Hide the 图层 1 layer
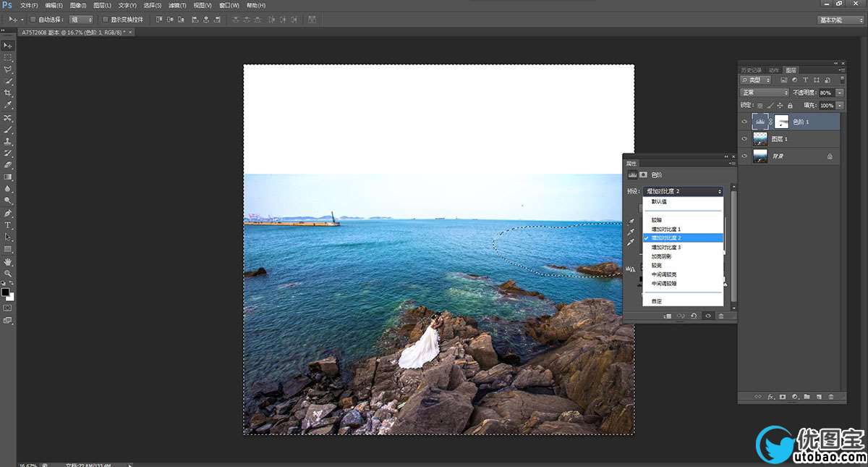Image resolution: width=868 pixels, height=467 pixels. pyautogui.click(x=744, y=138)
